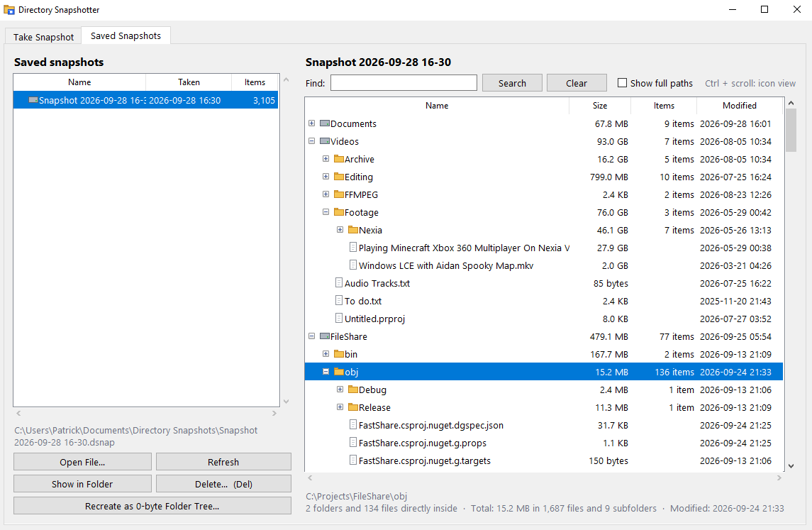Collapse the Videos tree node

coord(312,141)
